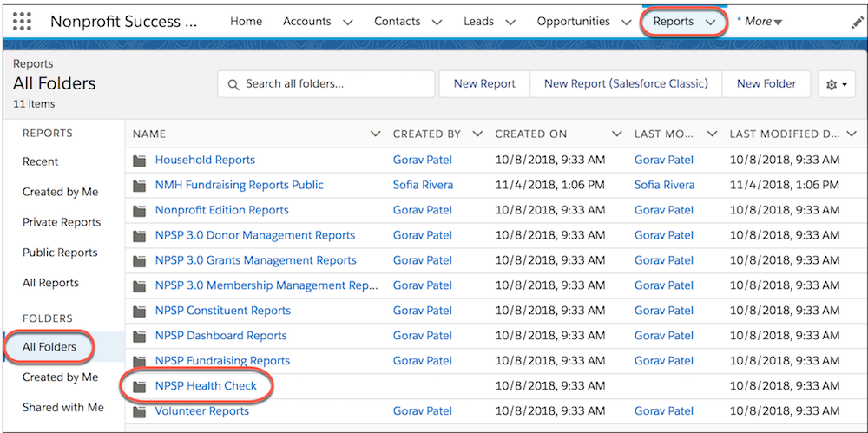This screenshot has height=433, width=868.
Task: Open the Household Reports folder link
Action: tap(205, 160)
